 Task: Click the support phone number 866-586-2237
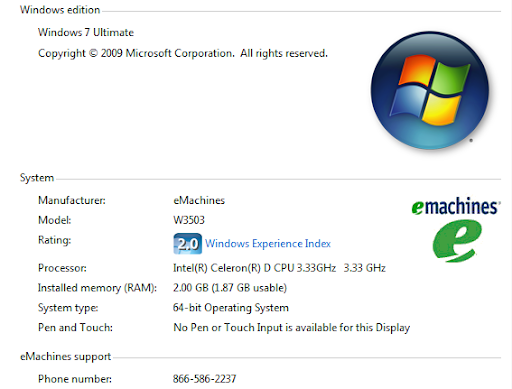[204, 379]
